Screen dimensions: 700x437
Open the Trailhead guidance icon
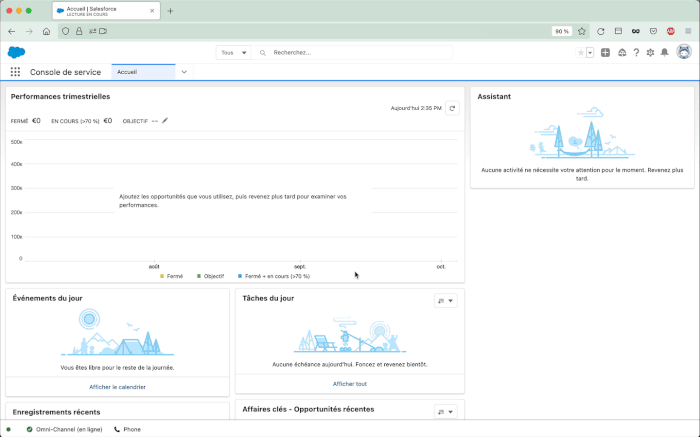pyautogui.click(x=622, y=53)
